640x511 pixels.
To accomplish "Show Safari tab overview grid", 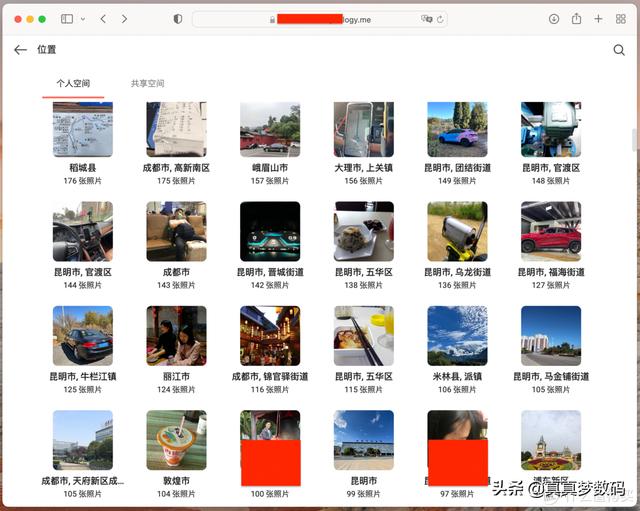I will 620,19.
